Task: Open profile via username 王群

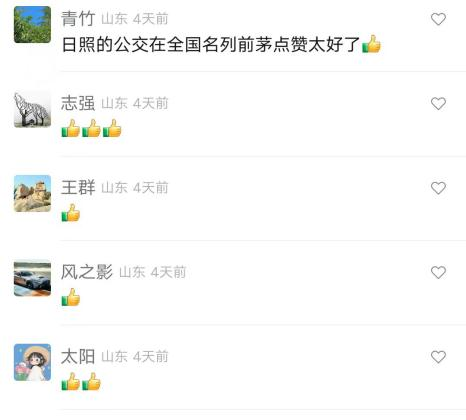Action: click(78, 187)
